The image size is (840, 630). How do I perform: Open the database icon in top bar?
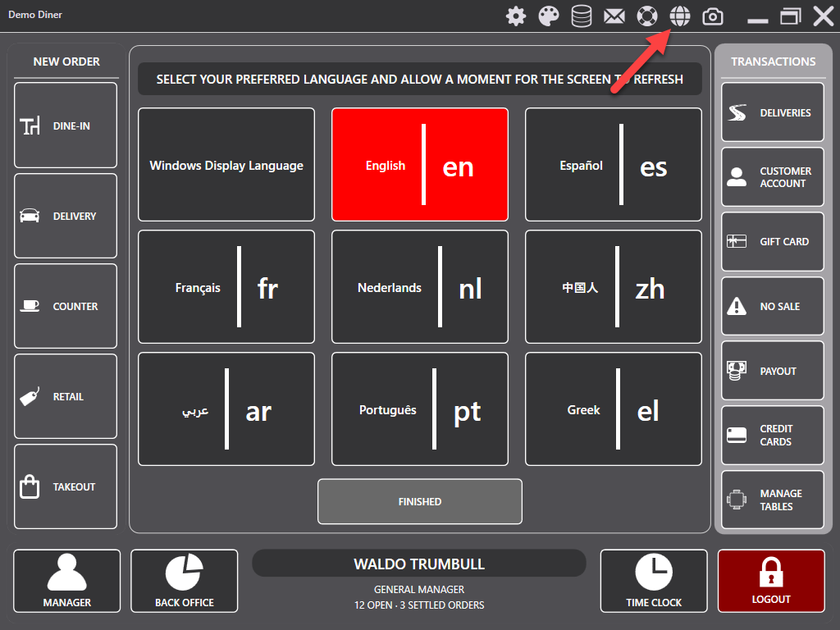pos(582,16)
